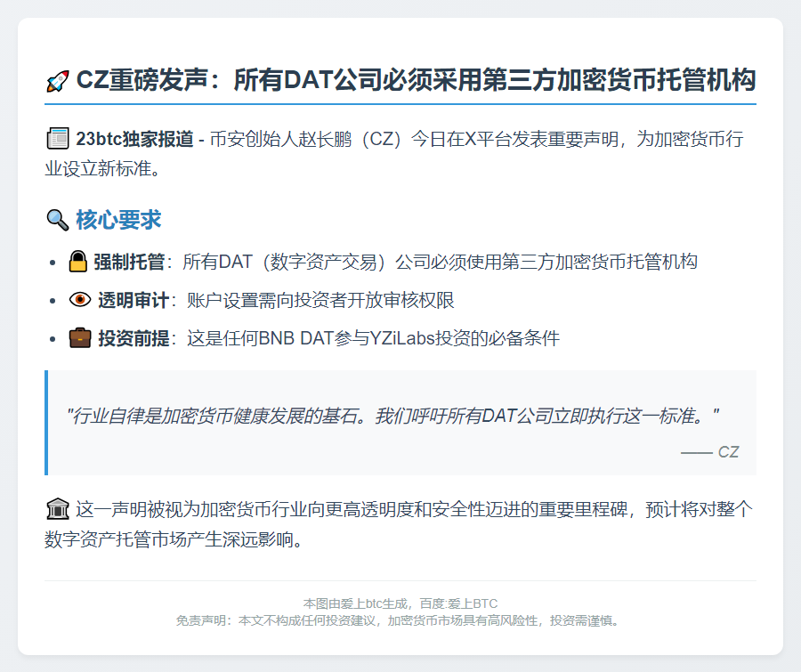Click the bold 投资前提 bullet label

[133, 338]
